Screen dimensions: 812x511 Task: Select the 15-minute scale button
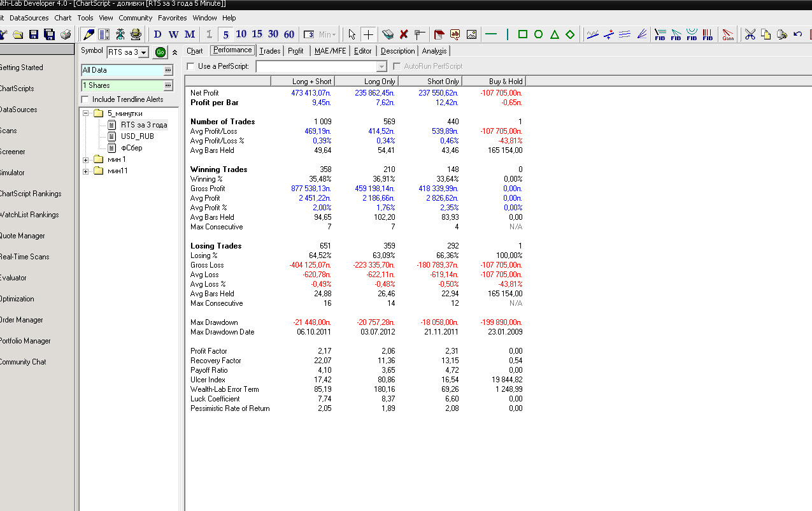257,34
